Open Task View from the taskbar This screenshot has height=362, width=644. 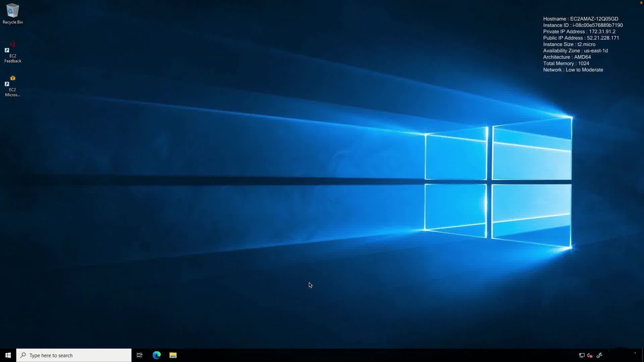click(x=140, y=355)
